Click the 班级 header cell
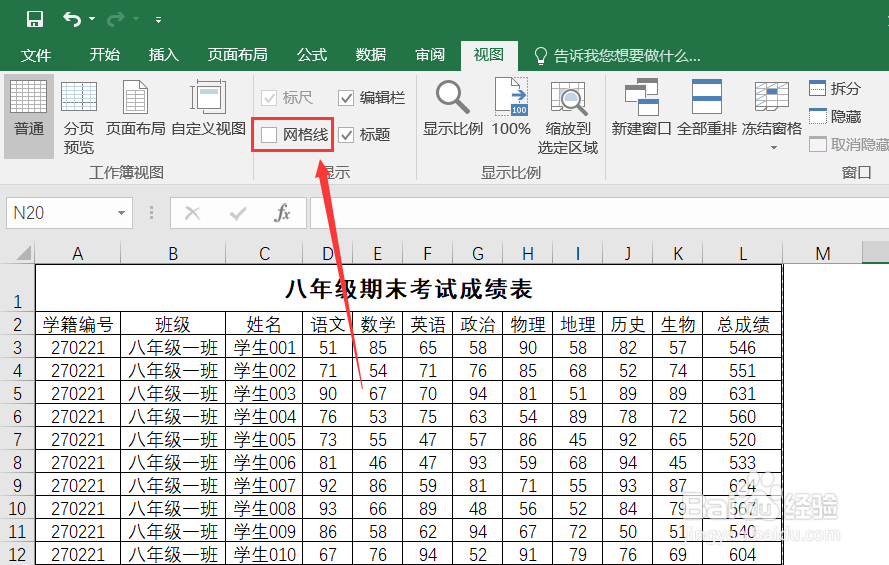The height and width of the screenshot is (565, 889). coord(173,324)
